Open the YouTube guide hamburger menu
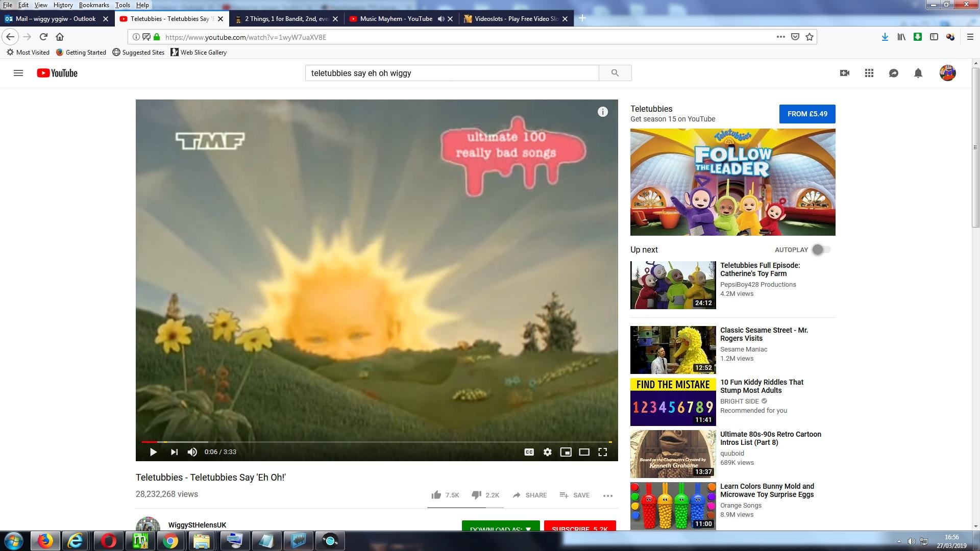 [x=18, y=73]
